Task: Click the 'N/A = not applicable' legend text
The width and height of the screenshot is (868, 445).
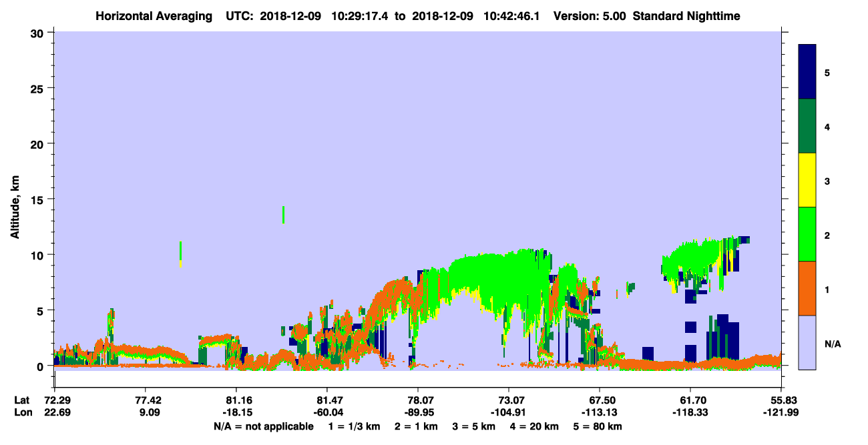Action: coord(263,426)
